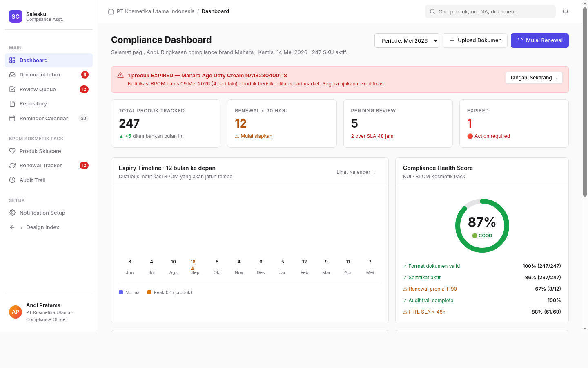Open Repository page
Image resolution: width=588 pixels, height=368 pixels.
(x=49, y=104)
